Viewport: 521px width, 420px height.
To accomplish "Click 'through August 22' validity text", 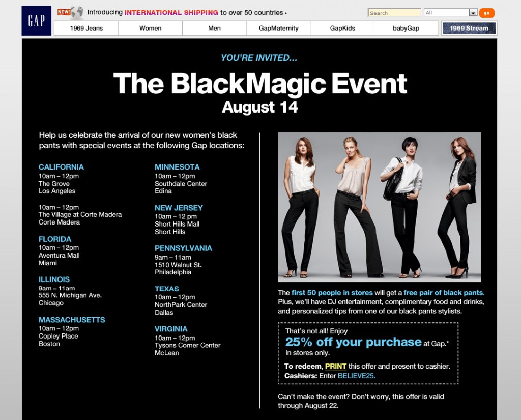I will [x=308, y=406].
